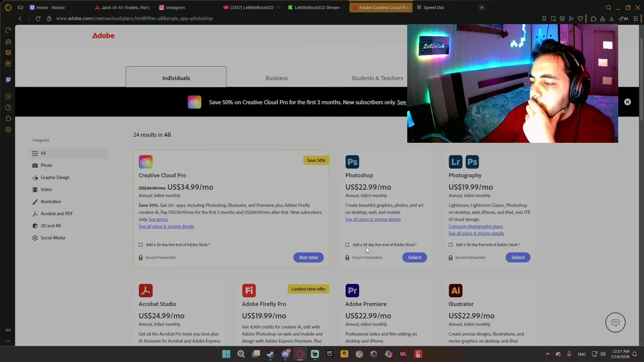
Task: Click the Save 50% badge
Action: pyautogui.click(x=316, y=160)
